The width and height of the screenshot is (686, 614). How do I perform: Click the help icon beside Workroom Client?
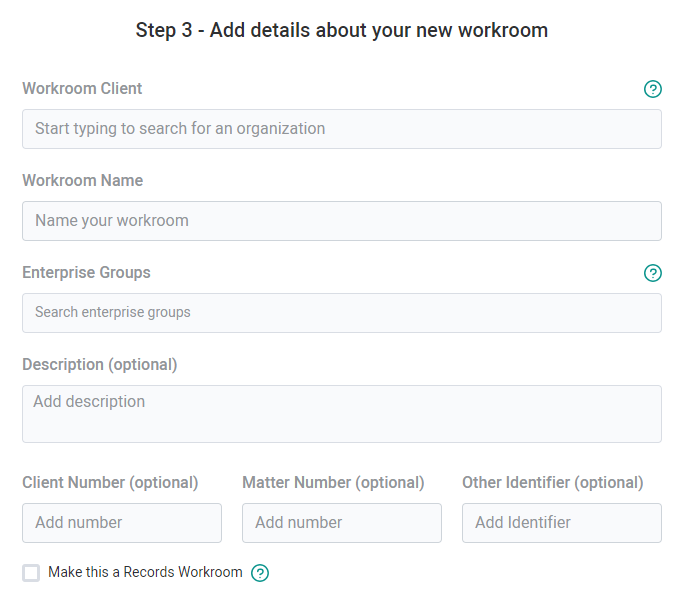(653, 89)
